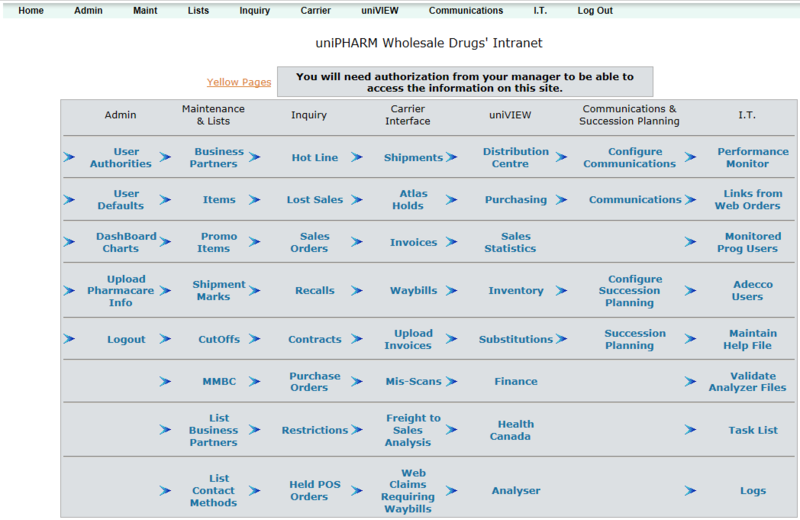Click the arrow icon beside User Defaults
The height and width of the screenshot is (520, 800).
coord(69,200)
